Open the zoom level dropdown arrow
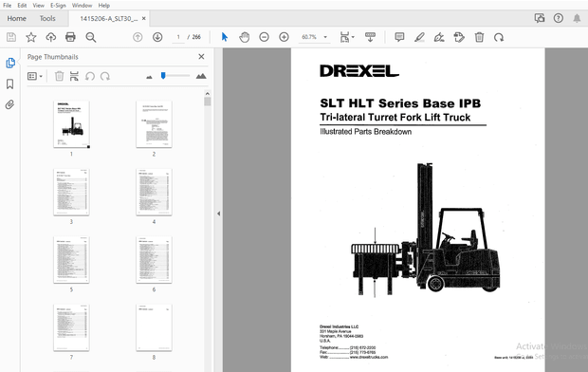Screen dimensions: 588x372 click(325, 37)
